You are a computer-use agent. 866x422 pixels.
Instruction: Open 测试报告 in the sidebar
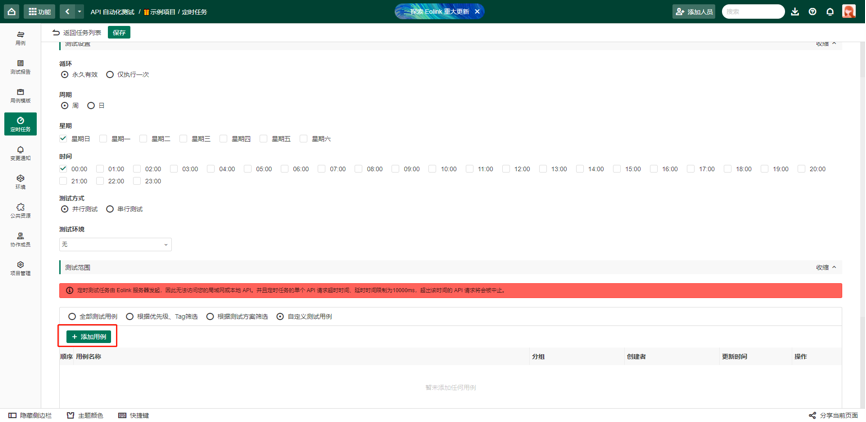pos(20,67)
